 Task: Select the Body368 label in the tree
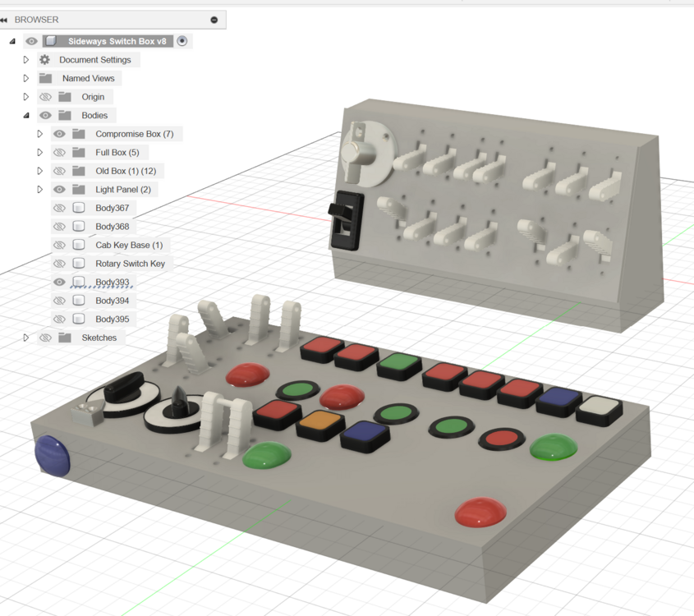[112, 227]
